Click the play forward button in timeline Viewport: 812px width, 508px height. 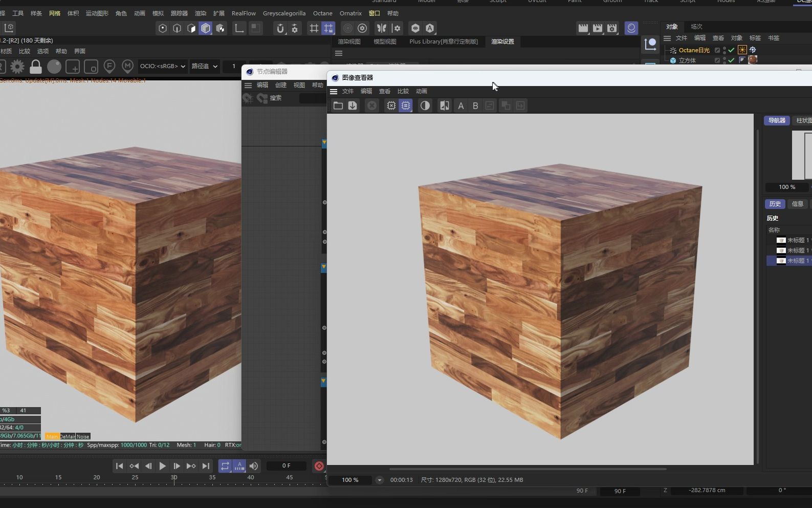(162, 466)
